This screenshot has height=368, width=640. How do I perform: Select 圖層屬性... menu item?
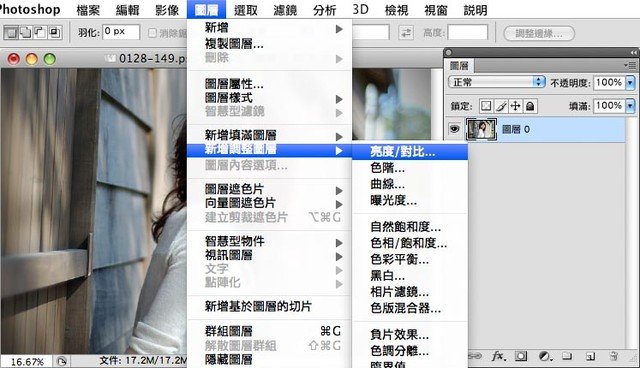[x=269, y=84]
